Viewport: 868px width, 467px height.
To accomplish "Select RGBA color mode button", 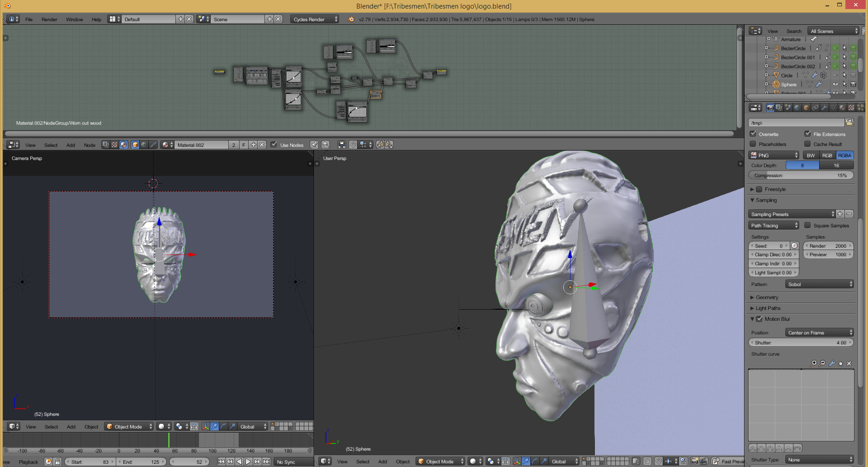I will pyautogui.click(x=844, y=155).
